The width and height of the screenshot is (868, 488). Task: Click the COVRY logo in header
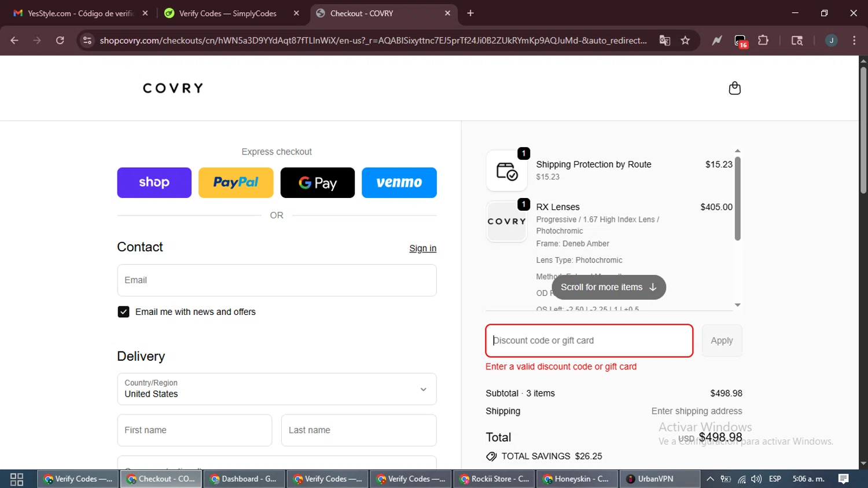tap(173, 88)
